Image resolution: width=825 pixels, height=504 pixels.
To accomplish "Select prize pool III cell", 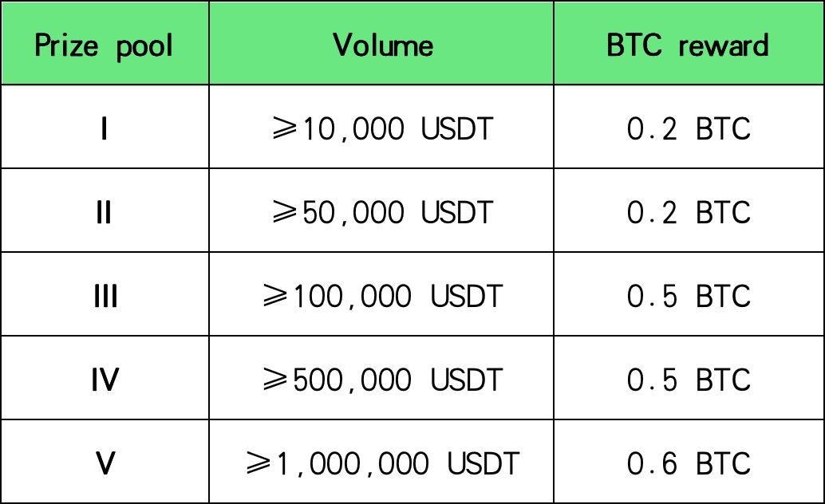I will tap(105, 297).
